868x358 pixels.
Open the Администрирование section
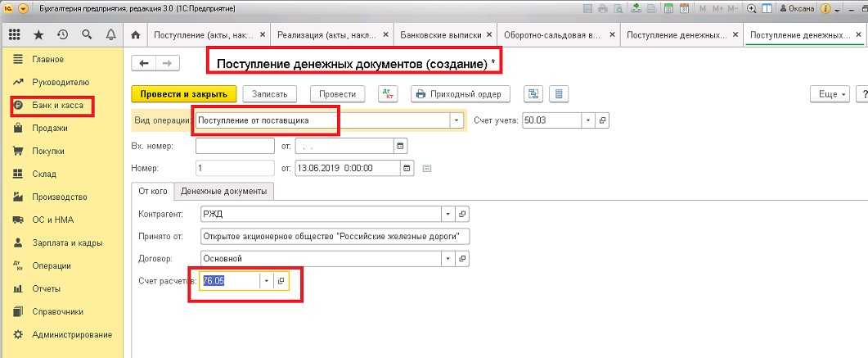point(72,335)
